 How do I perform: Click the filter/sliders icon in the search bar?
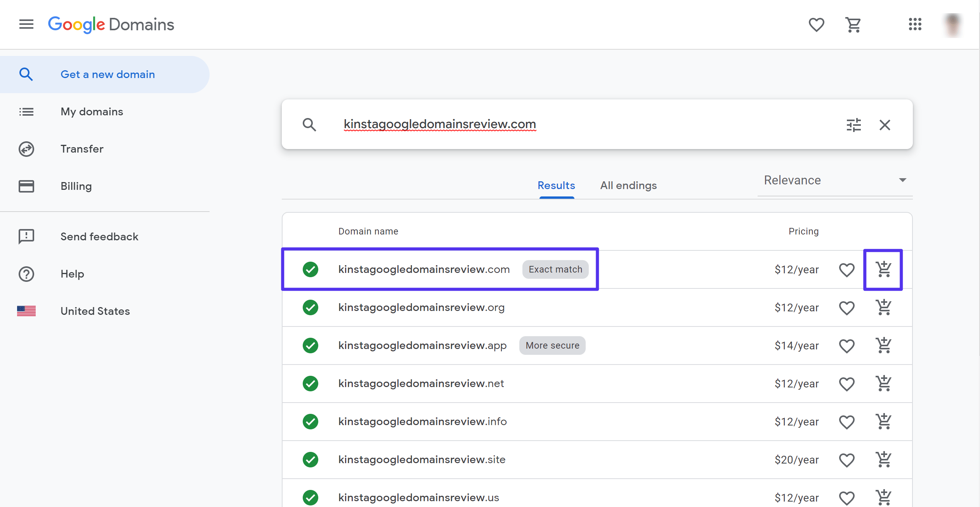click(854, 124)
